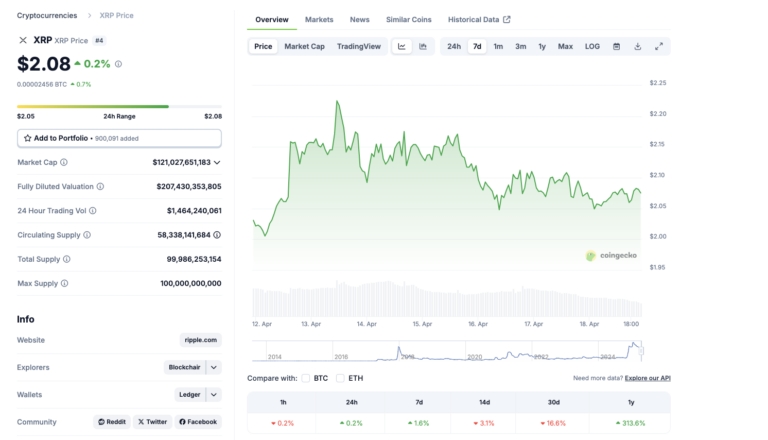Click the line chart view icon
The image size is (768, 440).
coord(402,47)
